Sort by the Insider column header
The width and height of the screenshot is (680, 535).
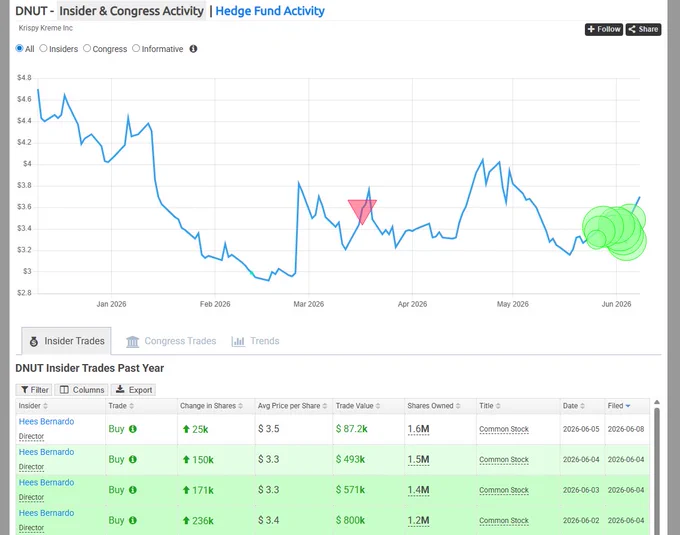33,406
